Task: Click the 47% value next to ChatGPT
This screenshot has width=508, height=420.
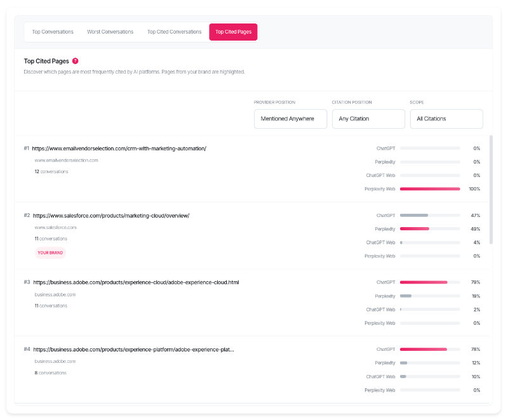Action: point(475,216)
